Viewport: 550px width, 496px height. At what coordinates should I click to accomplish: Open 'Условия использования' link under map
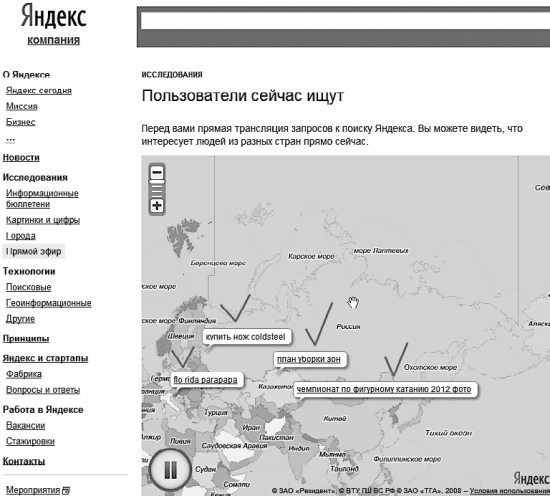point(510,491)
